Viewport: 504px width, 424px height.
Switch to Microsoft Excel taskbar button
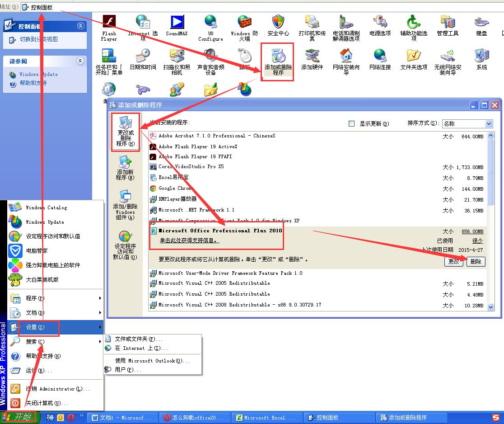[267, 418]
